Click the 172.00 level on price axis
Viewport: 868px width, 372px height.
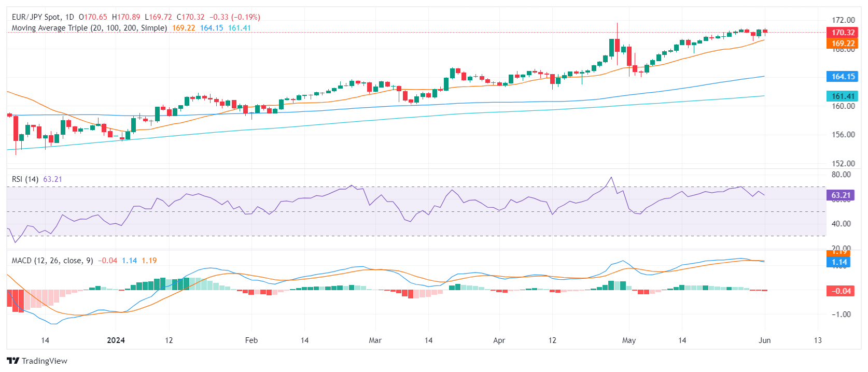(843, 20)
